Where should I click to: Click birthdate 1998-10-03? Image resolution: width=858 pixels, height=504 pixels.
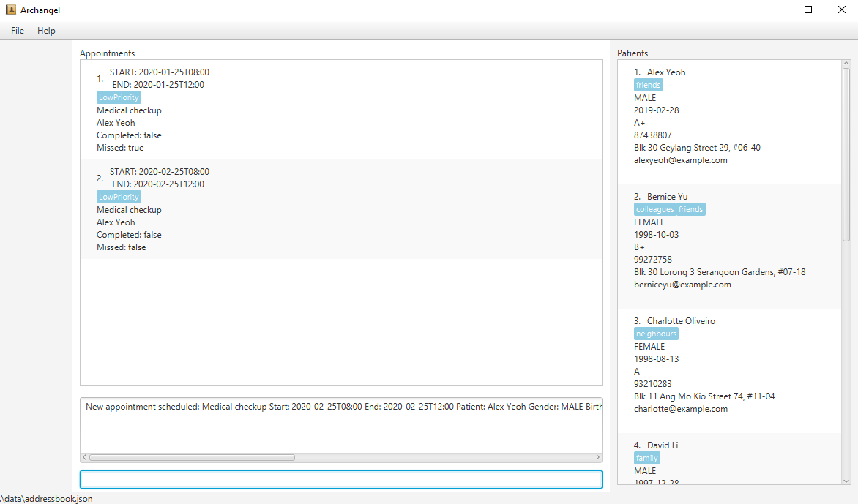[656, 235]
